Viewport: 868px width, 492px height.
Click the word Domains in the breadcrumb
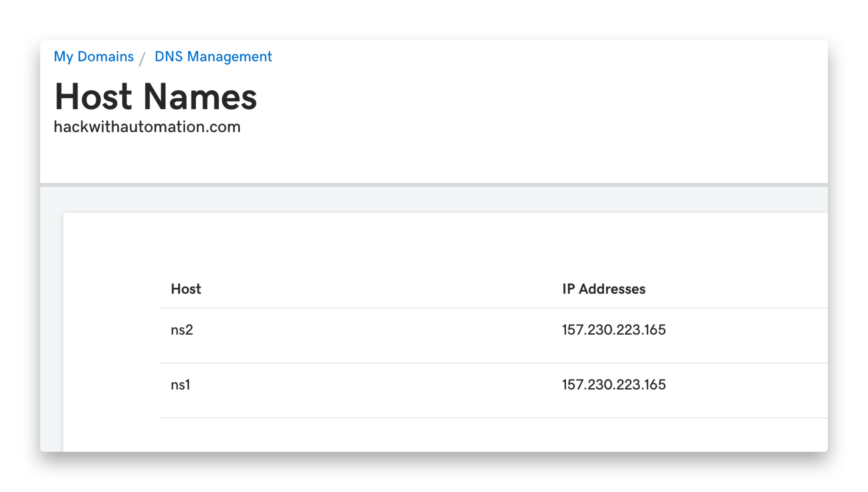(105, 56)
